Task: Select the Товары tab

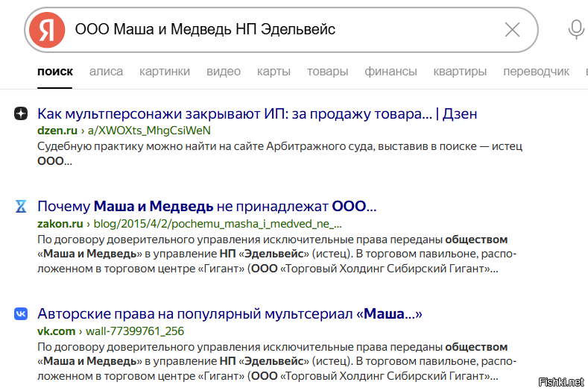Action: pos(327,72)
